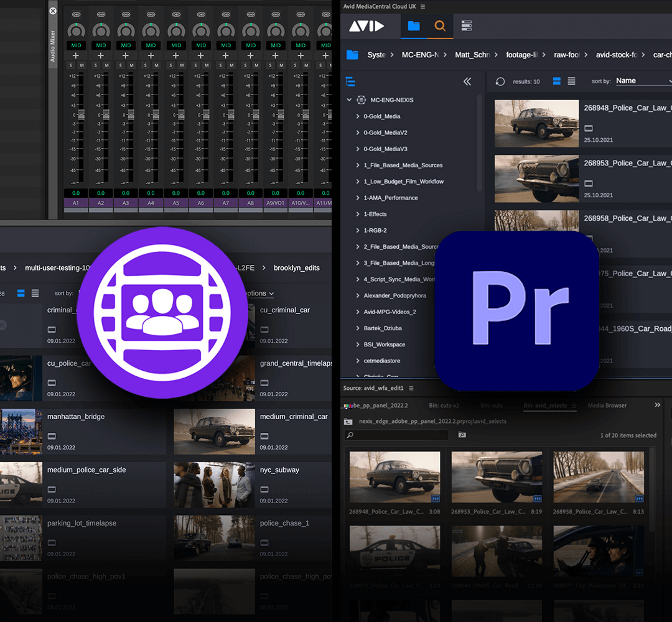Select the manhattan_bridge clip thumbnail
Viewport: 672px width, 622px height.
pyautogui.click(x=21, y=432)
